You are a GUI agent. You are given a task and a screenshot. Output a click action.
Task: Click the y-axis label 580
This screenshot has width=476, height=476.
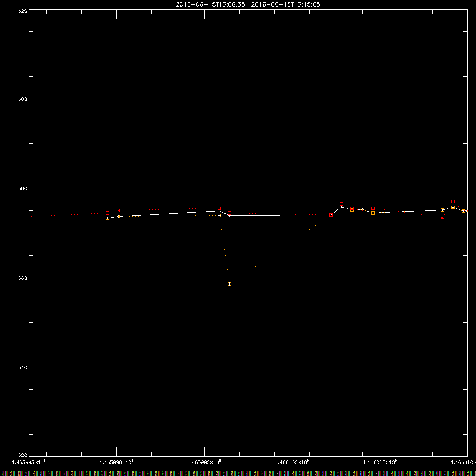[23, 188]
